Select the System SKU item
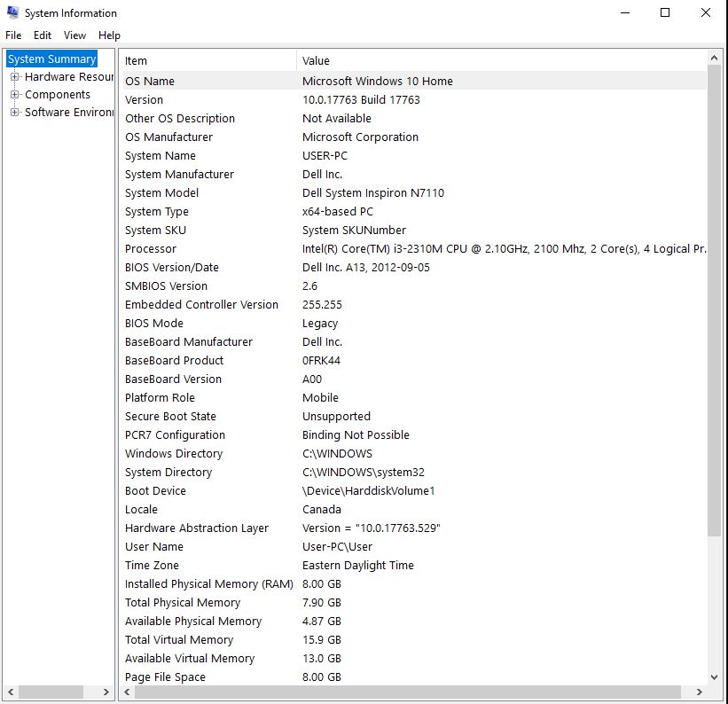Viewport: 728px width, 704px height. [x=155, y=230]
